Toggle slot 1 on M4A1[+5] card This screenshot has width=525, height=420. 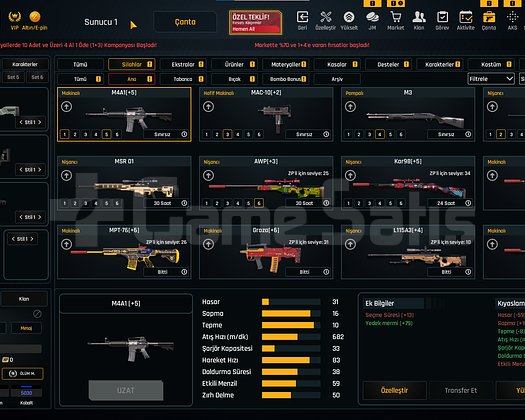tap(65, 134)
